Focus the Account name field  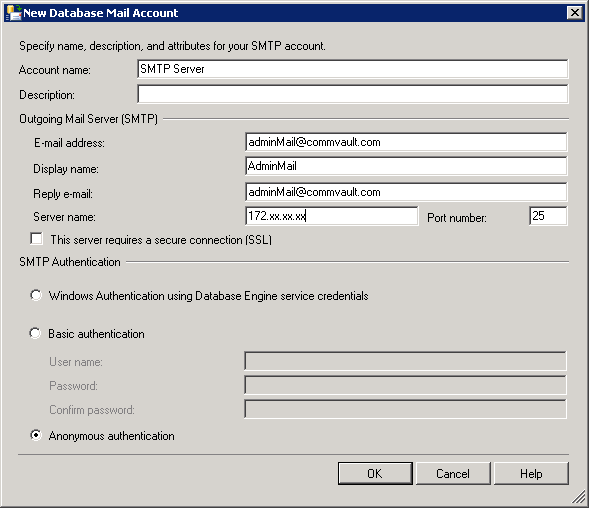pos(353,69)
